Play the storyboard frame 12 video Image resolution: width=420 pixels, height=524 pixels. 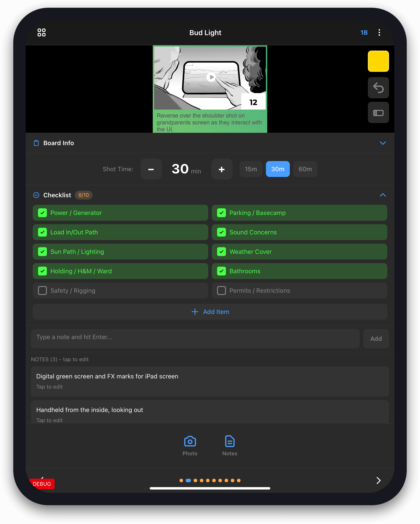(211, 77)
